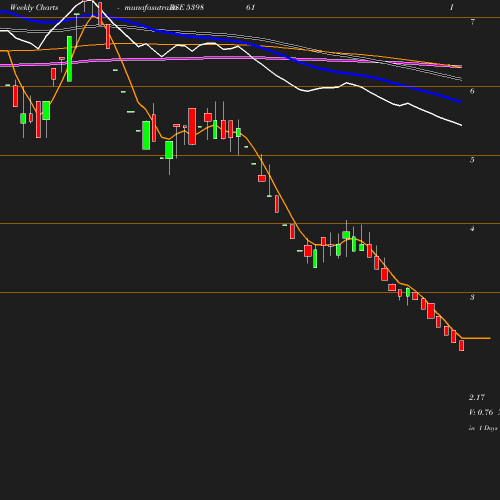Viewport: 500px width, 500px height.
Task: Click the tallest green candle near top-left
Action: point(69,59)
